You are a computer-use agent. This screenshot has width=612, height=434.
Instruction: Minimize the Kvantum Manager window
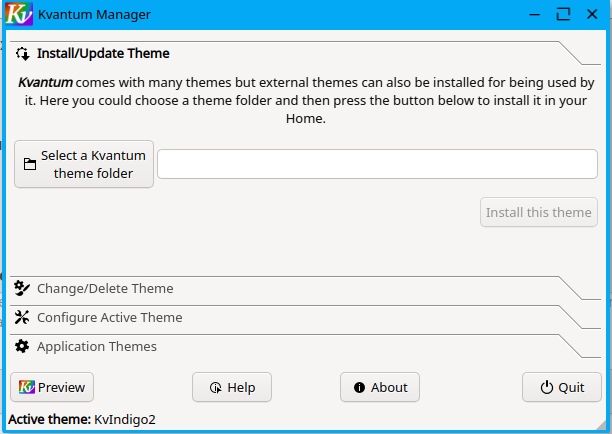(534, 14)
